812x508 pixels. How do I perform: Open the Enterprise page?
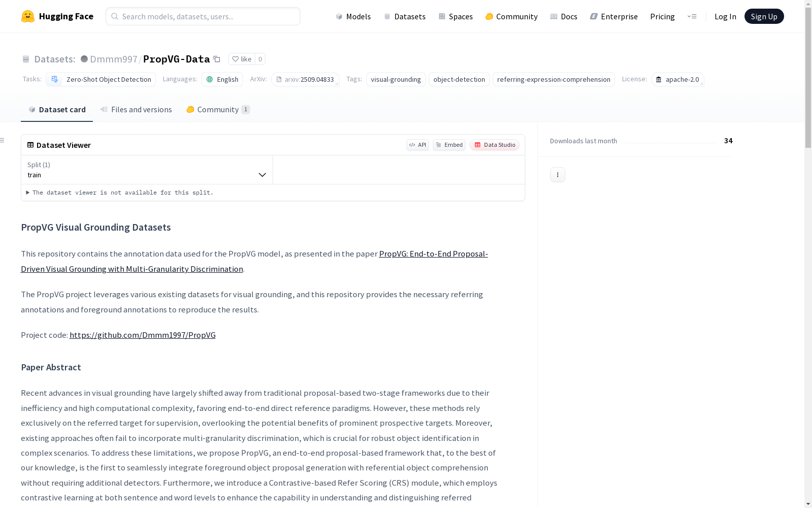[614, 16]
